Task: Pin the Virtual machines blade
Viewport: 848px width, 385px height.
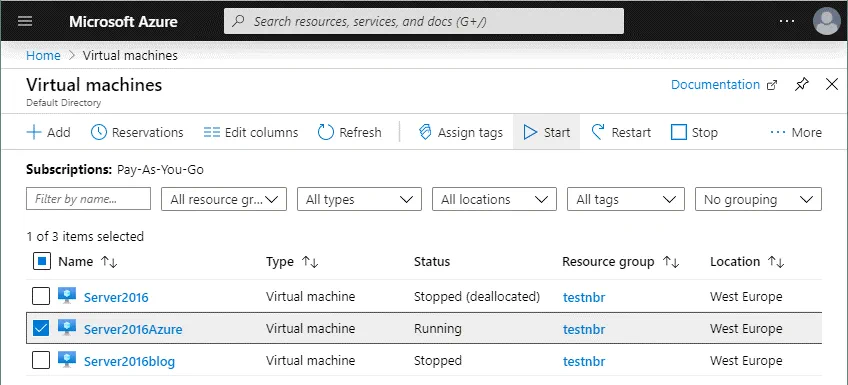Action: (802, 84)
